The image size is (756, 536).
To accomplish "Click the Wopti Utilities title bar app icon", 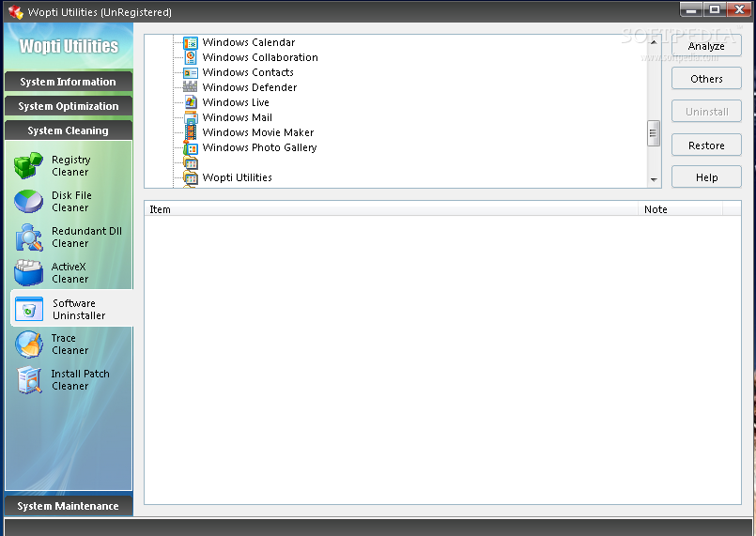I will pos(16,12).
